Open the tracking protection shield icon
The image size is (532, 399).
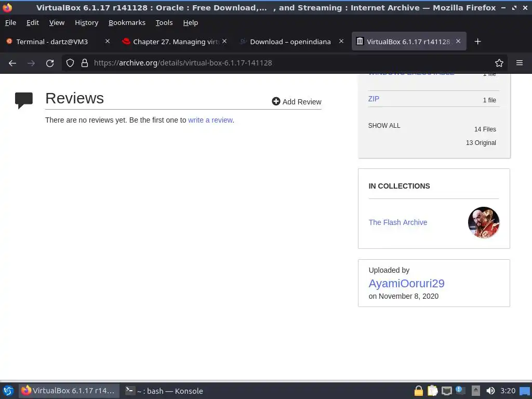pos(70,63)
